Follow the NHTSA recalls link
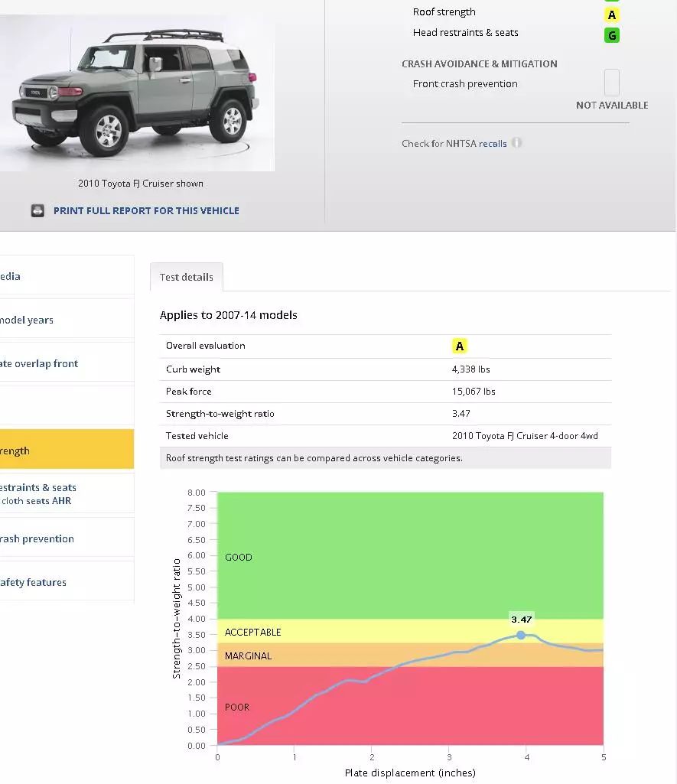Image resolution: width=677 pixels, height=784 pixels. point(493,144)
